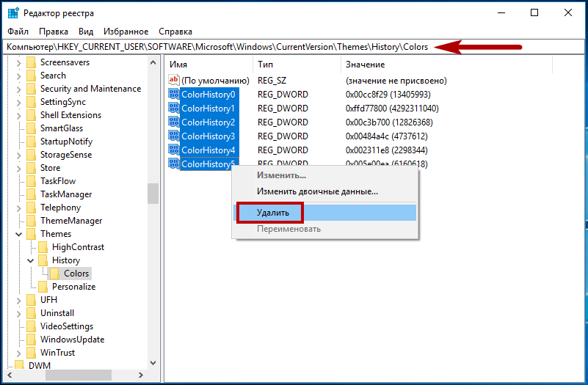The height and width of the screenshot is (385, 588).
Task: Click the Screensavers folder icon
Action: [x=31, y=62]
